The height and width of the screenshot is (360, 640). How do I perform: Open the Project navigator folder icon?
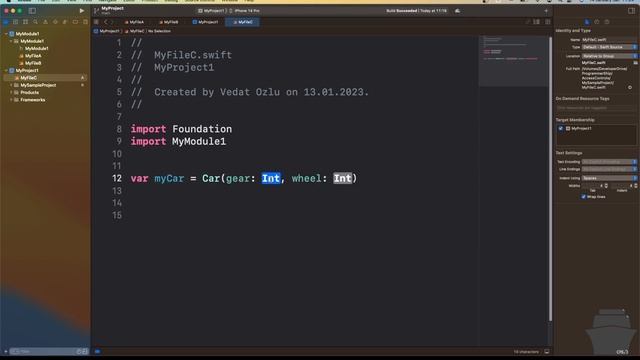[6, 22]
